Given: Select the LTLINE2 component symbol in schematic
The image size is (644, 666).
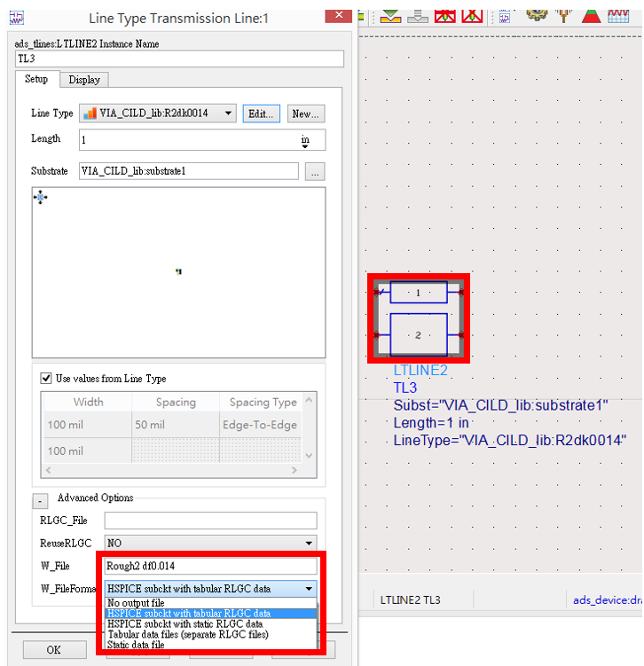Looking at the screenshot, I should (419, 318).
